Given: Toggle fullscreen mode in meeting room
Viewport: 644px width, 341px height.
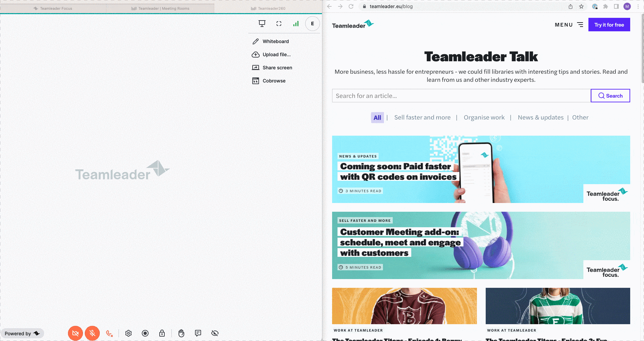Looking at the screenshot, I should (279, 24).
